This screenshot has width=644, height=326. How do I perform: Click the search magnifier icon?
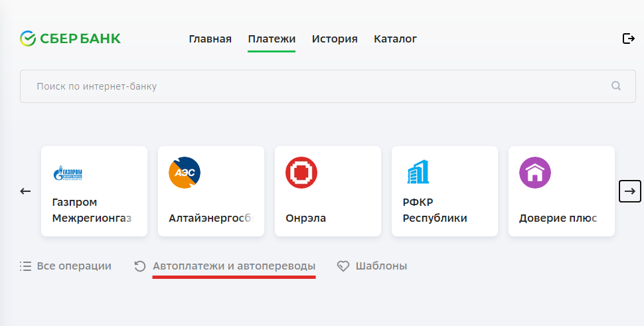pos(616,86)
